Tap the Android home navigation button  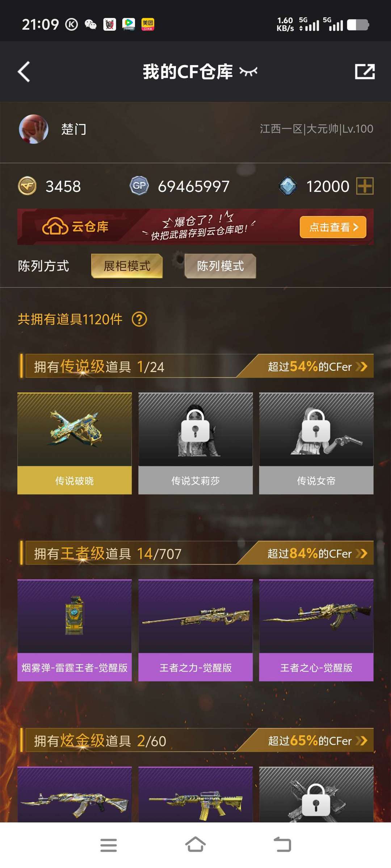coord(195,845)
